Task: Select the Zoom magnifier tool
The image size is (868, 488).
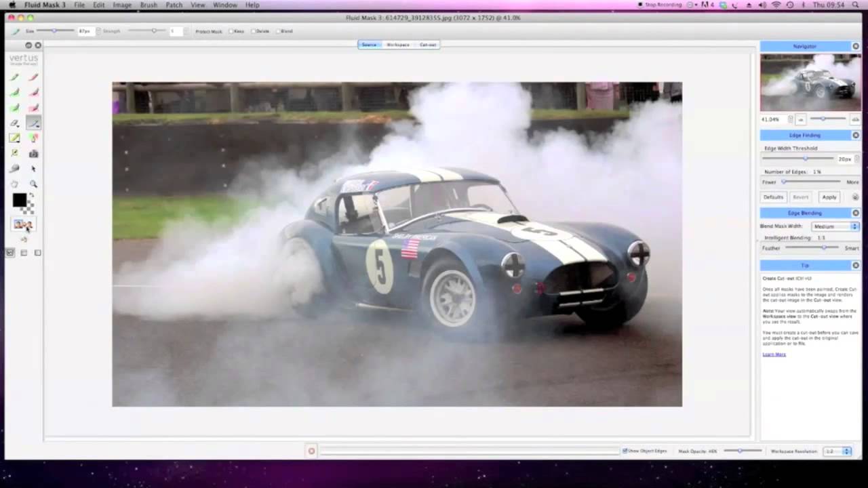Action: point(33,184)
